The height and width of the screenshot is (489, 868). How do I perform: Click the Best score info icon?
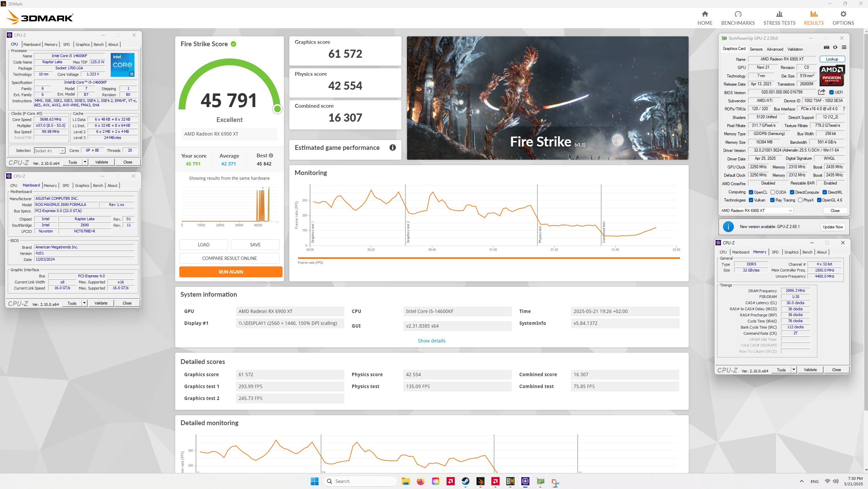point(271,156)
